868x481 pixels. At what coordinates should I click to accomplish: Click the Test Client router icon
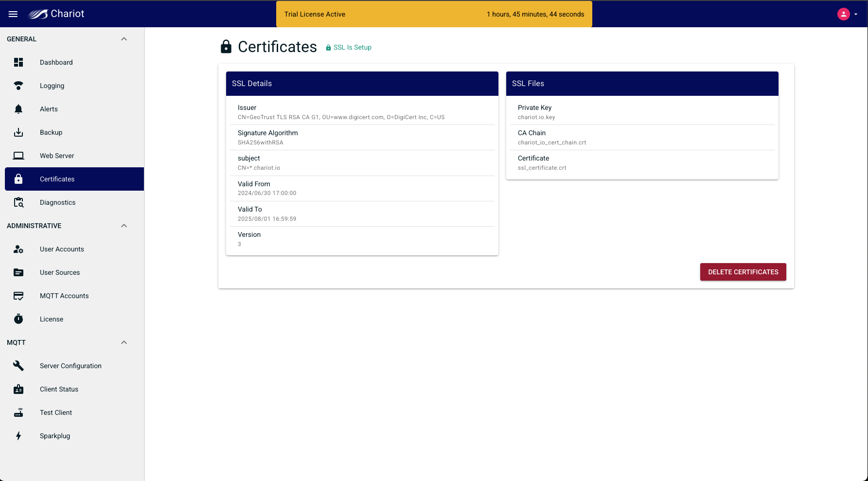pyautogui.click(x=18, y=412)
